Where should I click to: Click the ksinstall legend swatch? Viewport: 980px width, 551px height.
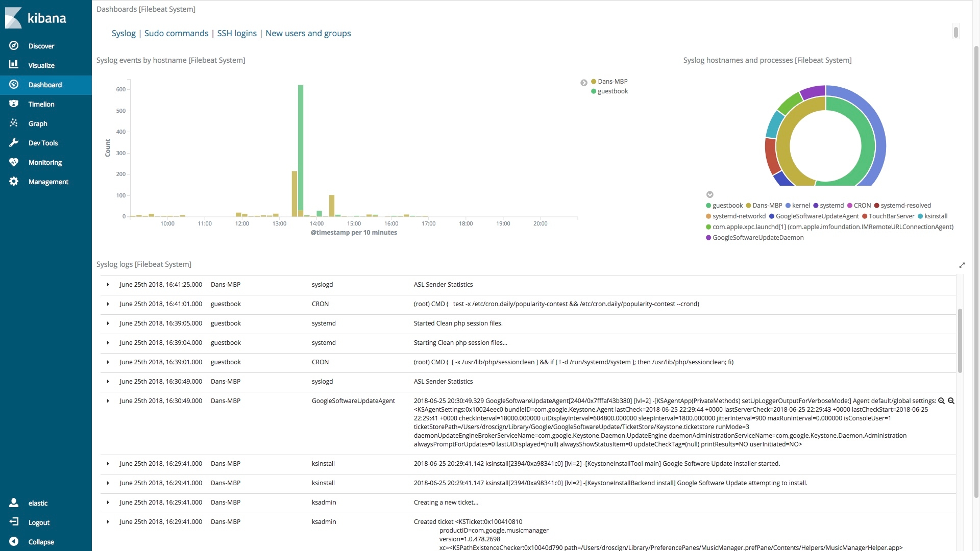[x=920, y=216]
